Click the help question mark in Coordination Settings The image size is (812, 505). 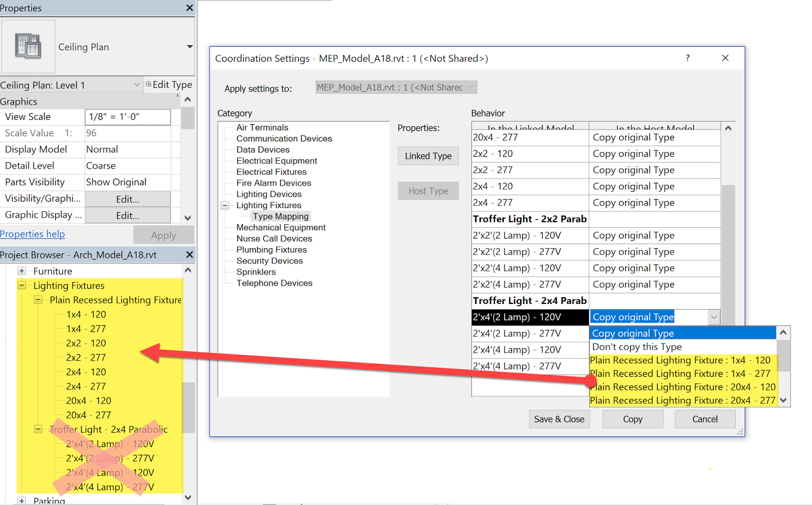click(688, 58)
